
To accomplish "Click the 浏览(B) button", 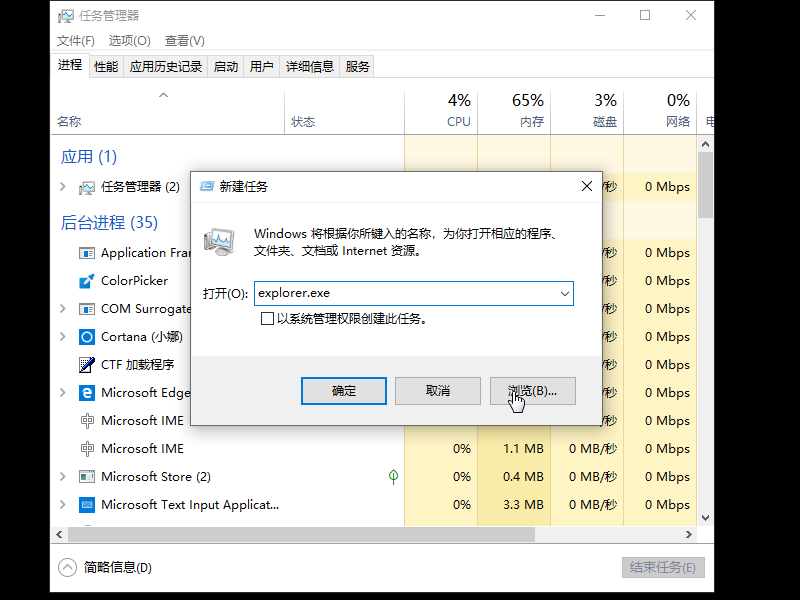I will [x=531, y=391].
